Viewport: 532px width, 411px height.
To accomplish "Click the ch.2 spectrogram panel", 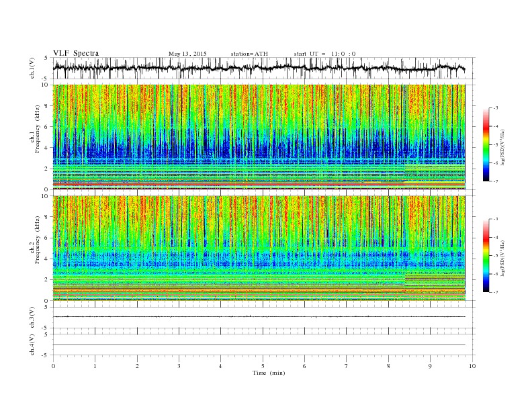I will coord(259,248).
